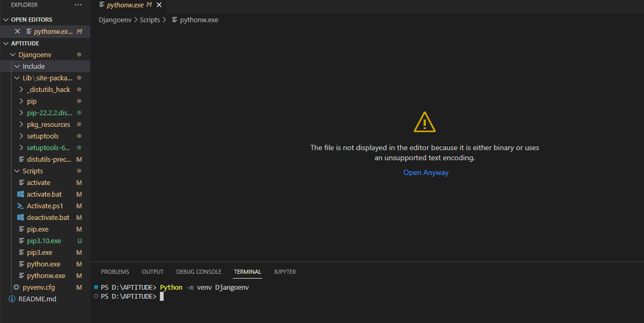Click the yellow warning triangle icon
644x323 pixels.
[424, 122]
